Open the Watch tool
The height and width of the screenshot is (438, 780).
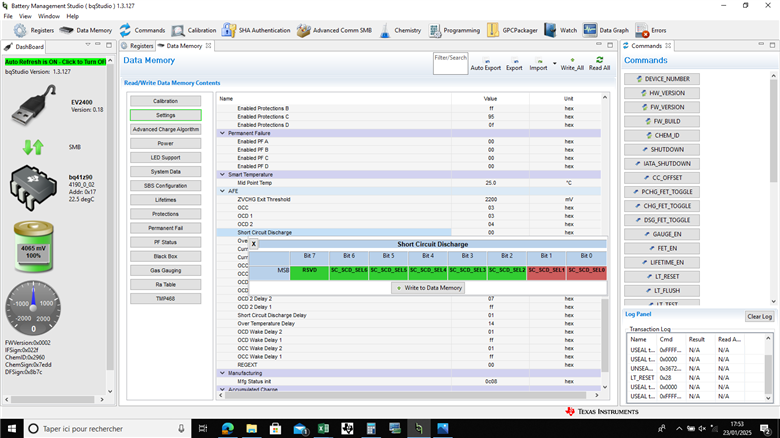(550, 30)
